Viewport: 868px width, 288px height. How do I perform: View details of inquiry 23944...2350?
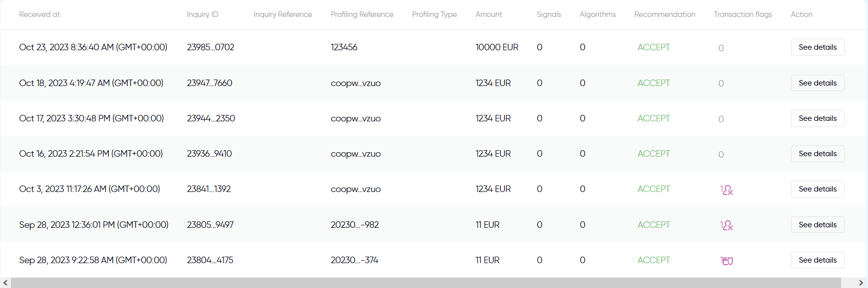click(817, 118)
